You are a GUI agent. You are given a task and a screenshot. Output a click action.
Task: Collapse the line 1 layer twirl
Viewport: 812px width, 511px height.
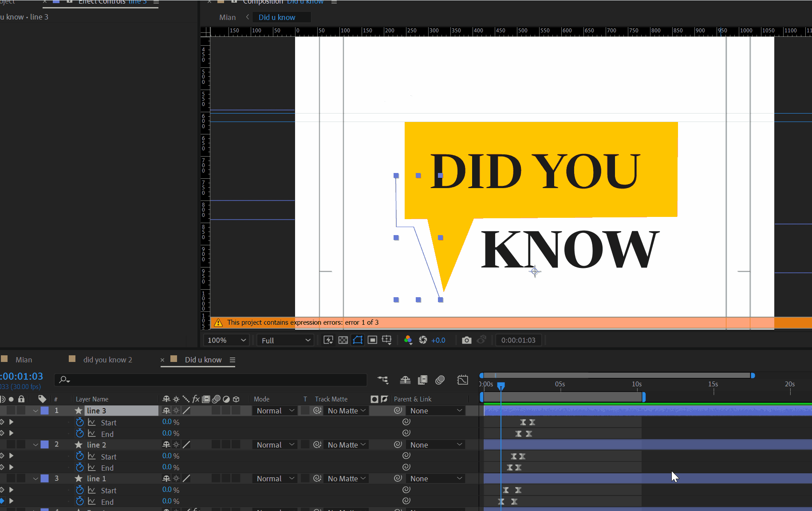(35, 479)
